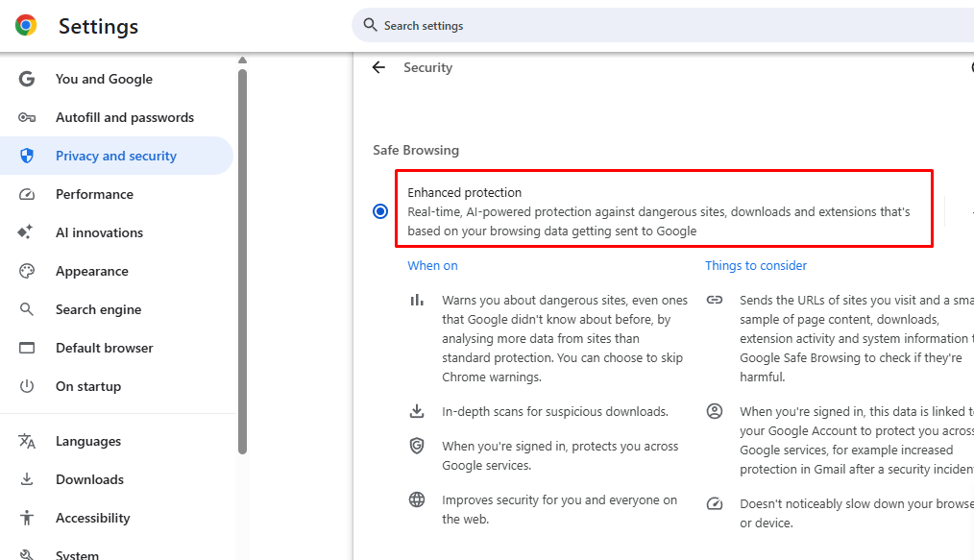Click the Downloads arrow icon in sidebar

[27, 479]
